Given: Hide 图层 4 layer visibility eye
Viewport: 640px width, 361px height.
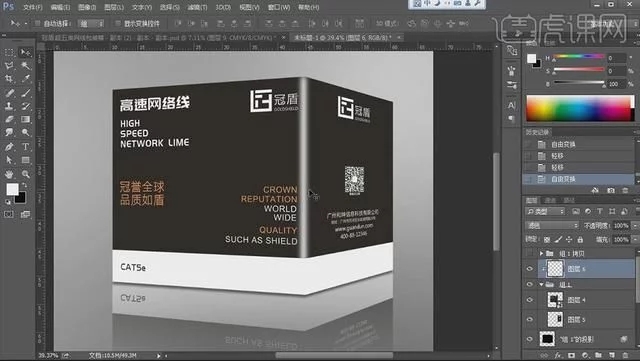Looking at the screenshot, I should pos(529,300).
